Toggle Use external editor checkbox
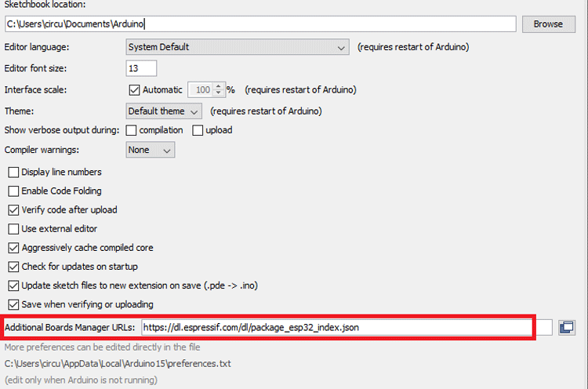The height and width of the screenshot is (389, 588). tap(13, 228)
